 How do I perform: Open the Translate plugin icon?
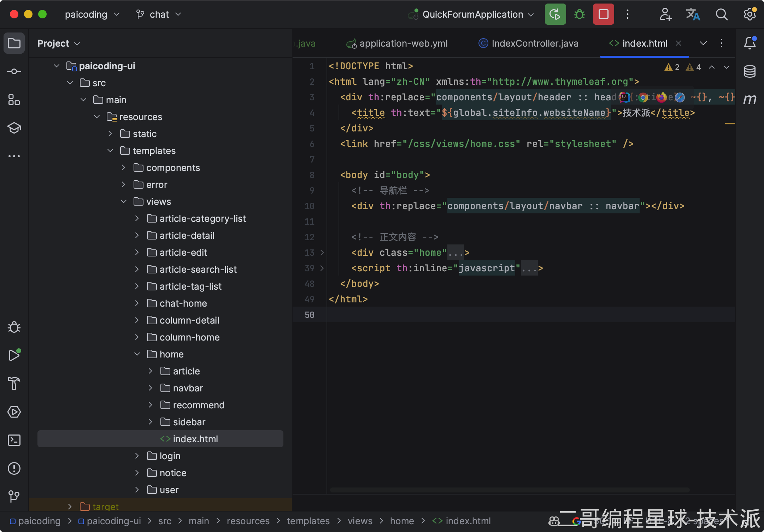pyautogui.click(x=693, y=14)
